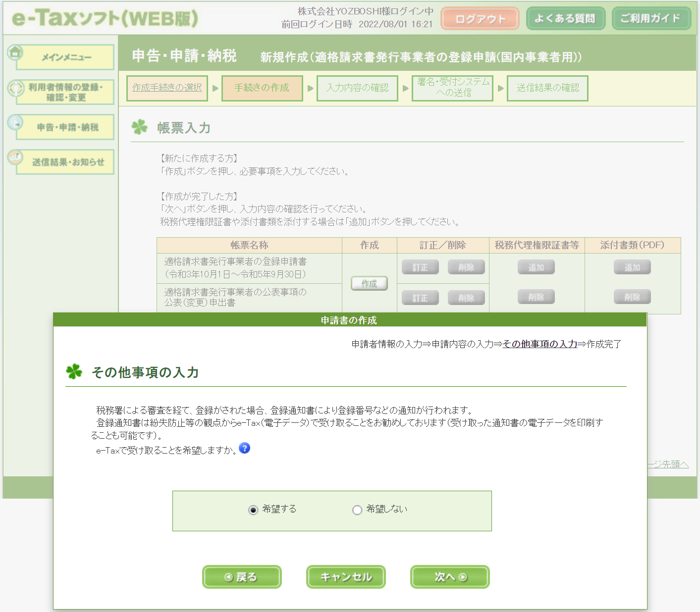Click the 作成 button in the table

click(369, 284)
